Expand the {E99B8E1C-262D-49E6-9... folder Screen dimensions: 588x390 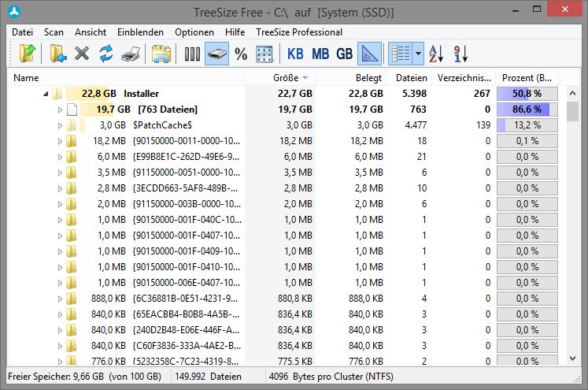tap(60, 157)
